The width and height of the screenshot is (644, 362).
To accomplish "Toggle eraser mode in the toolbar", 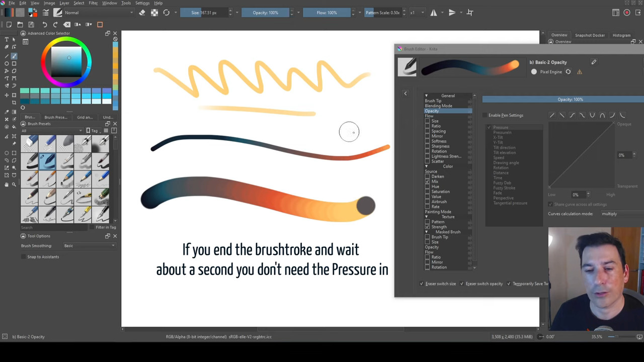I will click(142, 13).
